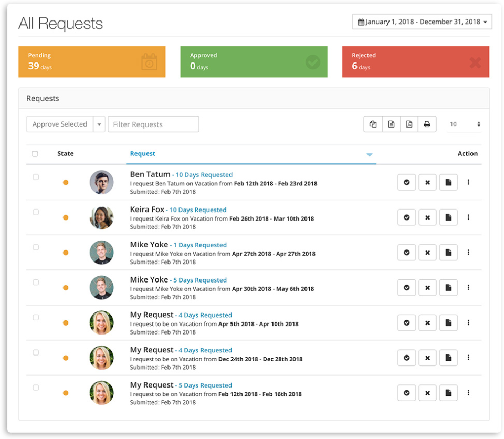Open the Pending 39 days card

coord(92,62)
